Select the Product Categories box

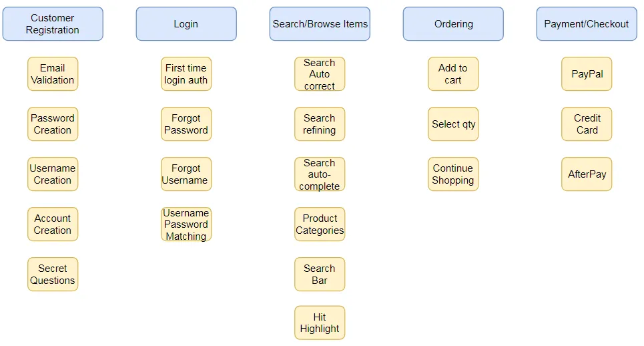(x=320, y=224)
